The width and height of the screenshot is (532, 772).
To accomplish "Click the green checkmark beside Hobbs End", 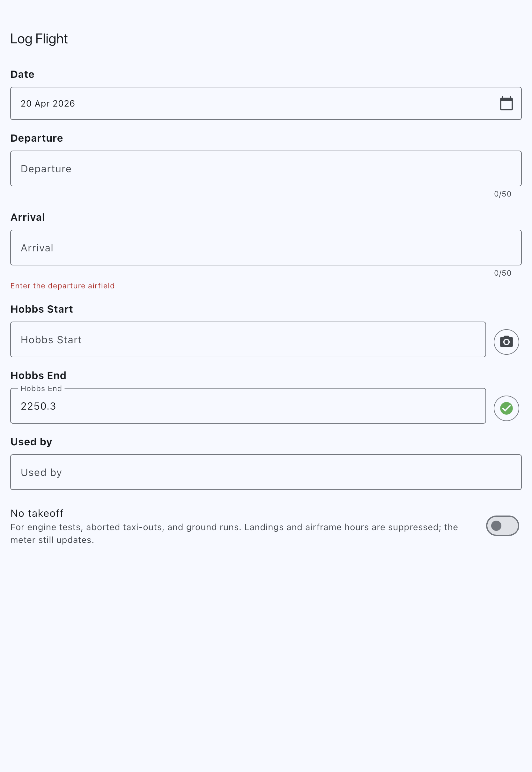I will coord(506,408).
